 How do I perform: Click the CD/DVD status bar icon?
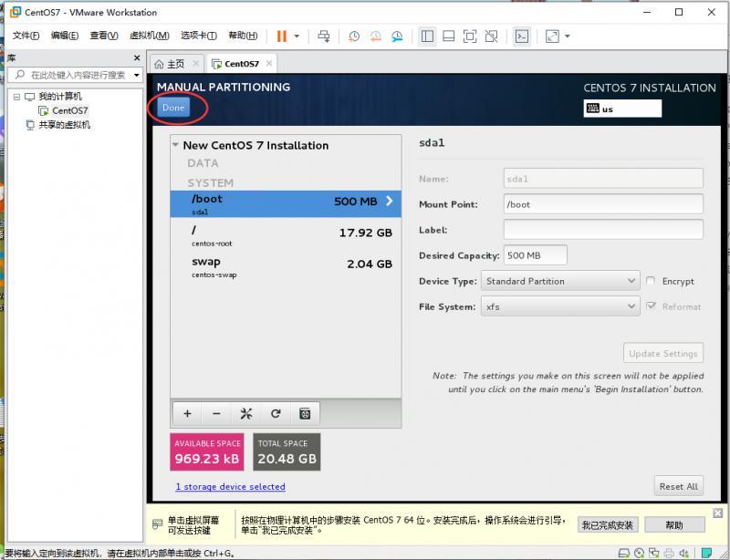639,553
